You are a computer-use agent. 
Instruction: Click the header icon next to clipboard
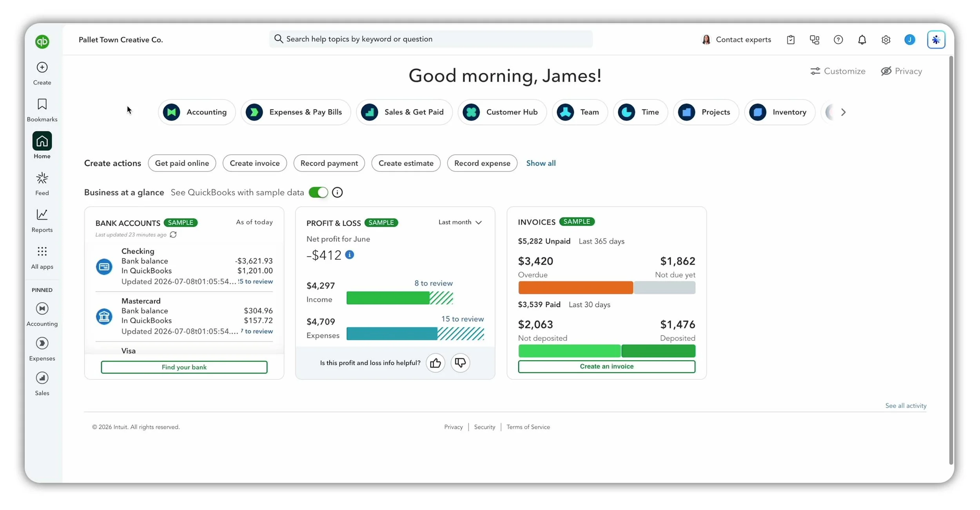point(815,40)
